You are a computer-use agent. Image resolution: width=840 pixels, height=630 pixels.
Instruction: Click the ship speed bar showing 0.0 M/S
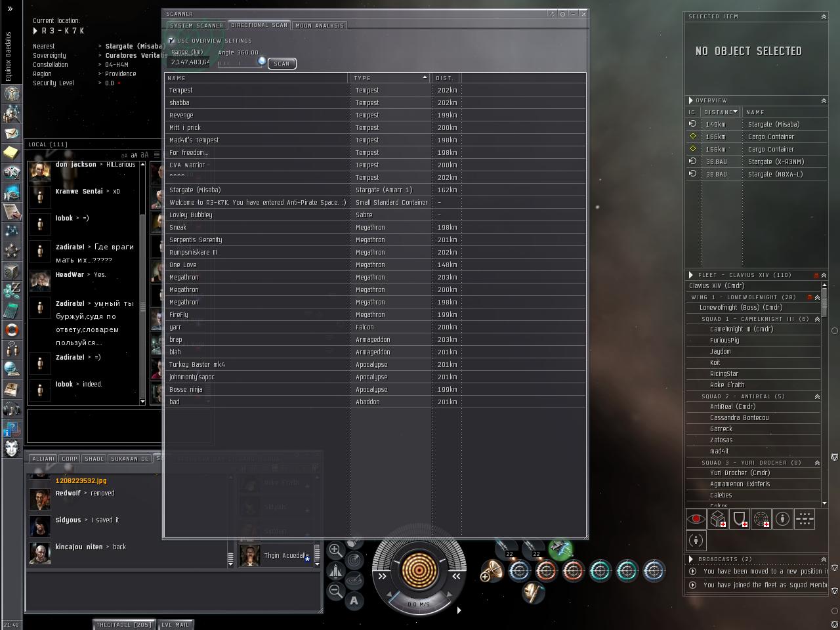point(419,604)
